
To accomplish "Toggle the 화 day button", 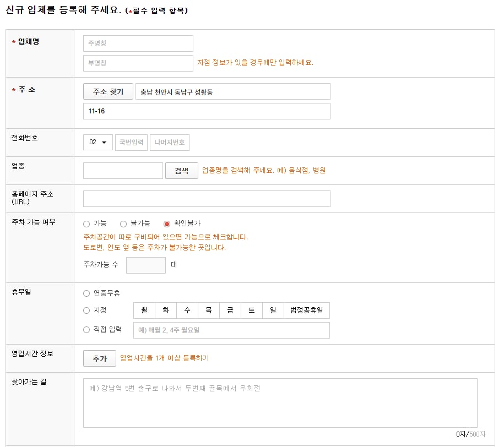I will (x=166, y=310).
